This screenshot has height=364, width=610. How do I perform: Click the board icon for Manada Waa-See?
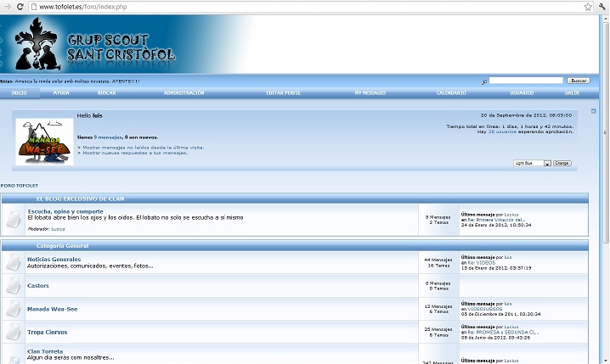pos(14,309)
